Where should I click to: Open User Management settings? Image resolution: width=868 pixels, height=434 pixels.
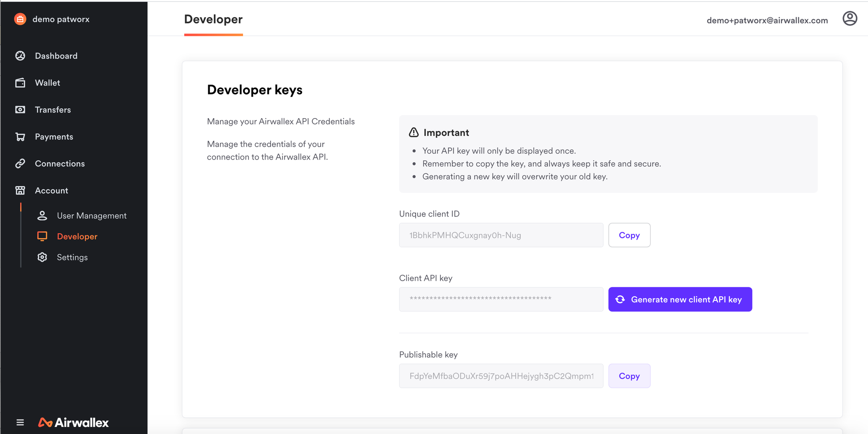(x=91, y=215)
